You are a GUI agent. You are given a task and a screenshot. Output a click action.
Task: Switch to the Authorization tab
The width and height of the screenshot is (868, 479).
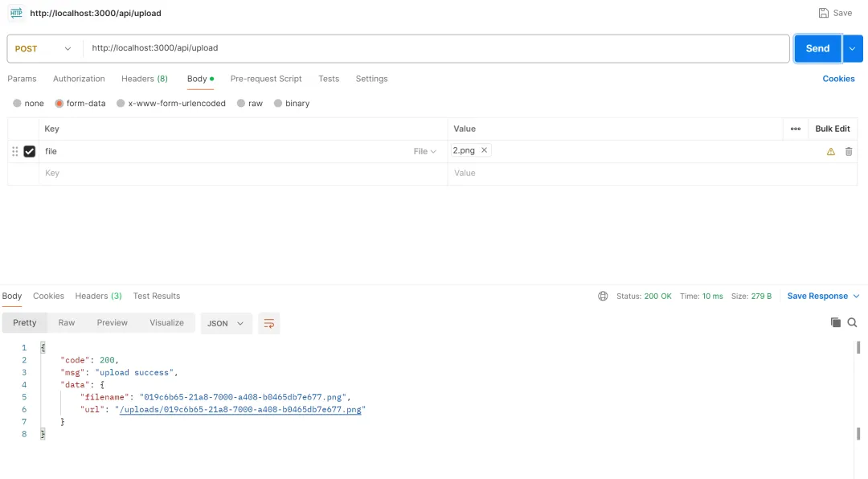[x=79, y=79]
